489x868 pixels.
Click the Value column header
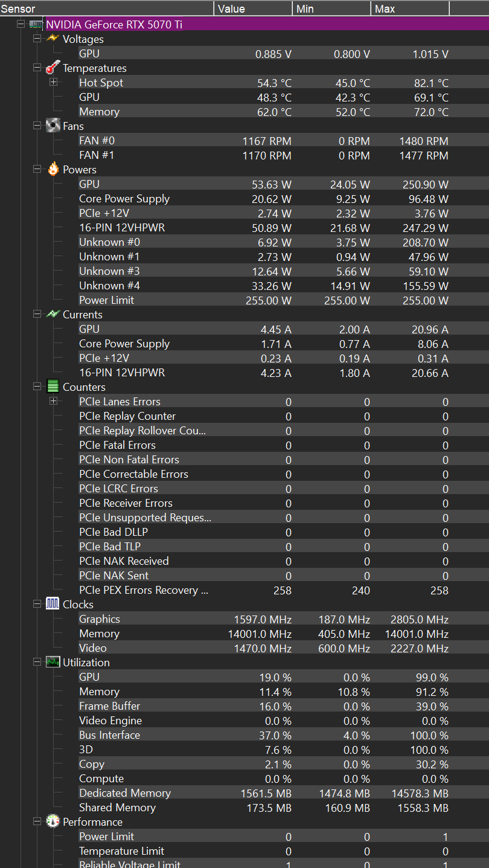pos(254,8)
